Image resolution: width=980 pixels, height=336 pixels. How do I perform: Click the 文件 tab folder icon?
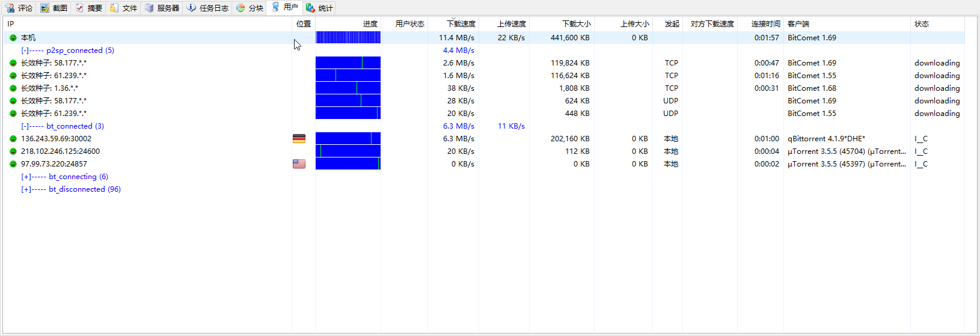coord(114,8)
